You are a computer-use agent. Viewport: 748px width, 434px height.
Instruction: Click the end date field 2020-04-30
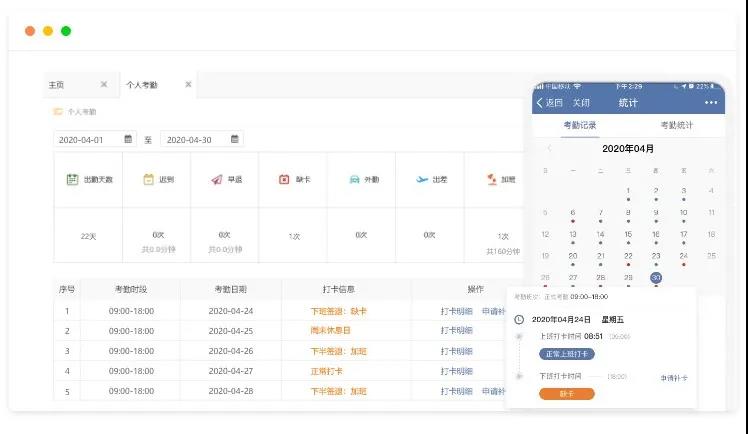coord(201,139)
